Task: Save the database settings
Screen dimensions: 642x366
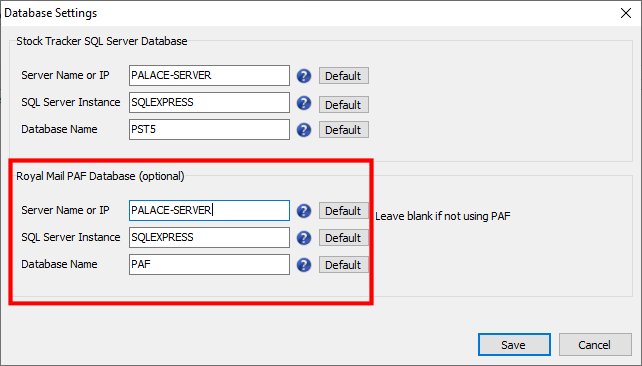Action: click(514, 345)
